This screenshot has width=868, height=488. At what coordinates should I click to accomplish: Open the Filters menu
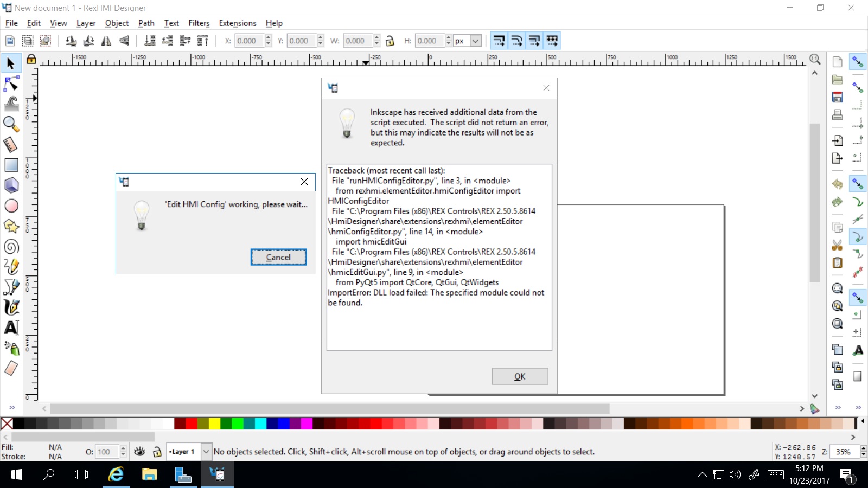pyautogui.click(x=199, y=23)
